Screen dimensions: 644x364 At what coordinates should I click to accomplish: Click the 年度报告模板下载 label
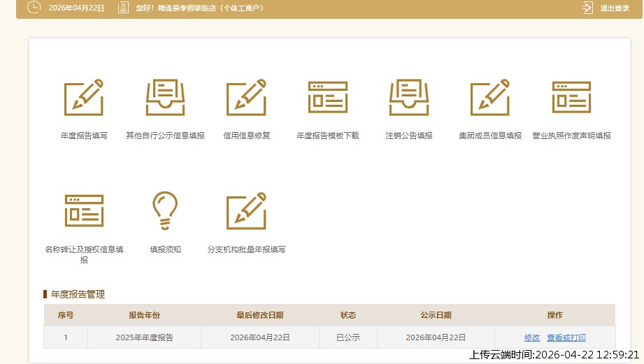[x=328, y=136]
